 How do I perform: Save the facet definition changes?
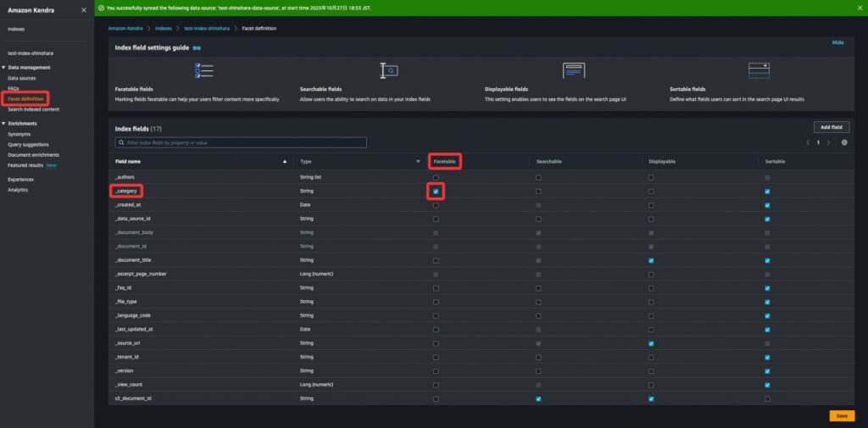841,416
